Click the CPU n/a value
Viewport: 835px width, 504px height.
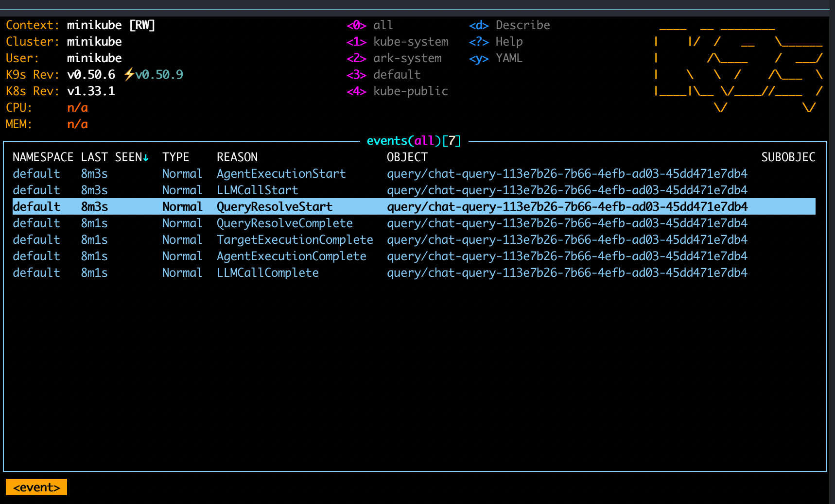click(77, 108)
